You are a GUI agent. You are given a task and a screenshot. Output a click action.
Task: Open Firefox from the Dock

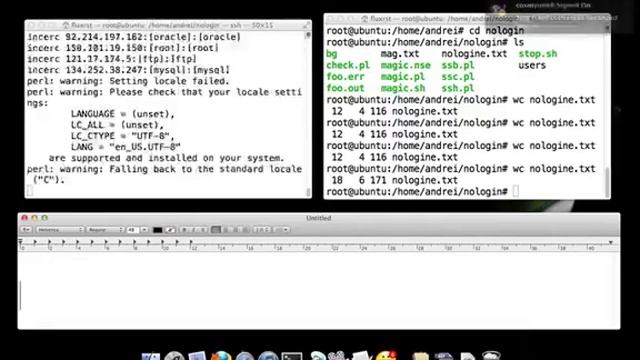(x=221, y=356)
